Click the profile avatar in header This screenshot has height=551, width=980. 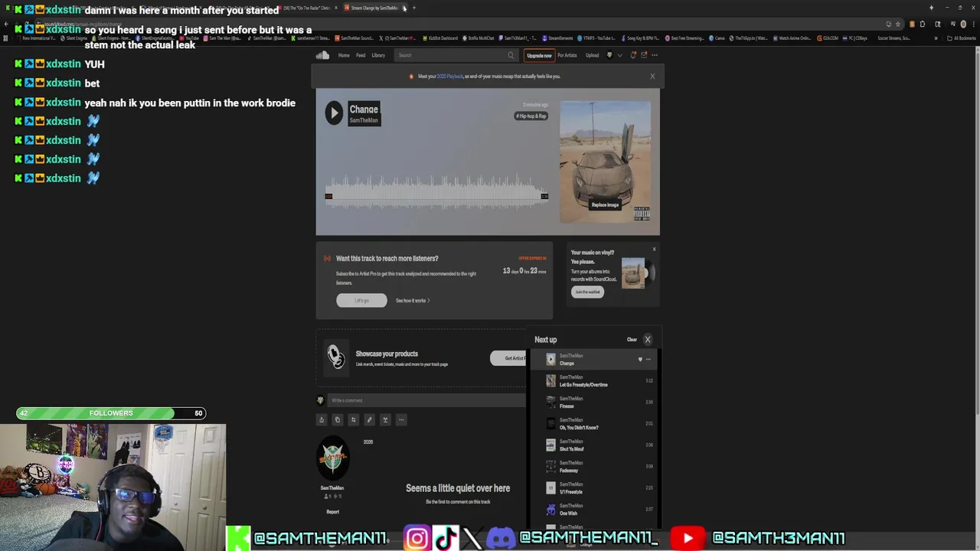point(609,55)
